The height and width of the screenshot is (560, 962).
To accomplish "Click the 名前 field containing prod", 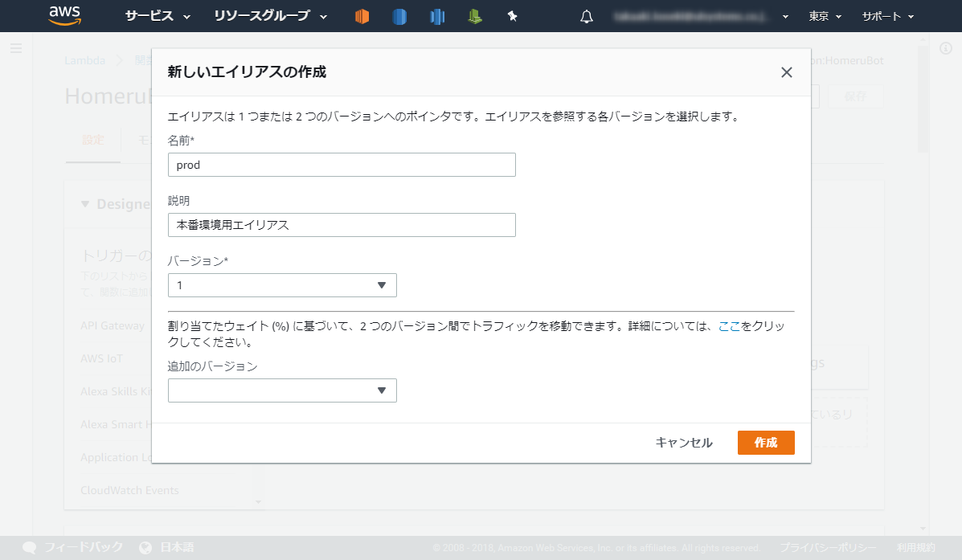I will click(x=341, y=165).
